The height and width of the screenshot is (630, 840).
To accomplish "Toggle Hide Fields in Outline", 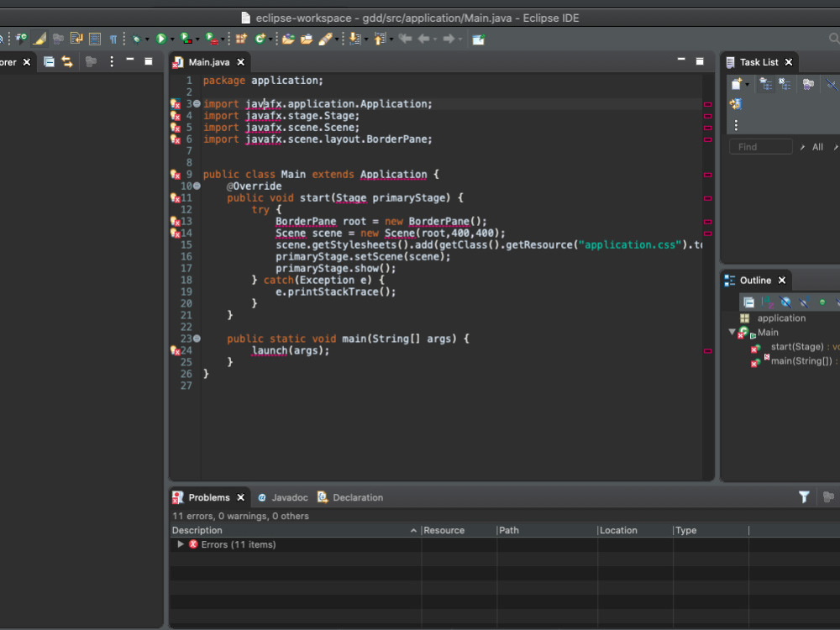I will 785,302.
